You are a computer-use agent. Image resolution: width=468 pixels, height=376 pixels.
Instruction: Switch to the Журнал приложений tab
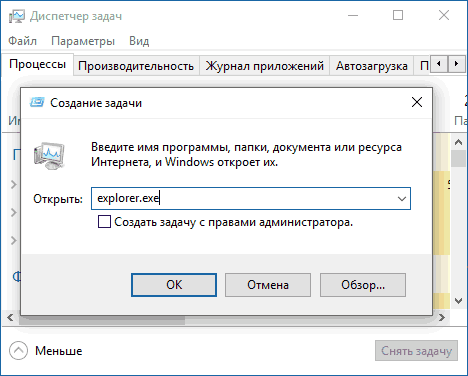265,66
